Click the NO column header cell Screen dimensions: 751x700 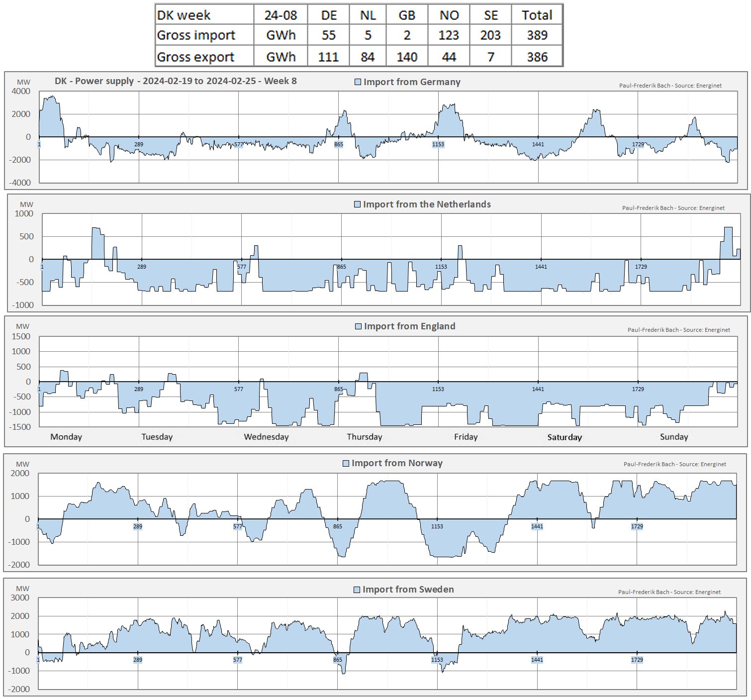[449, 15]
